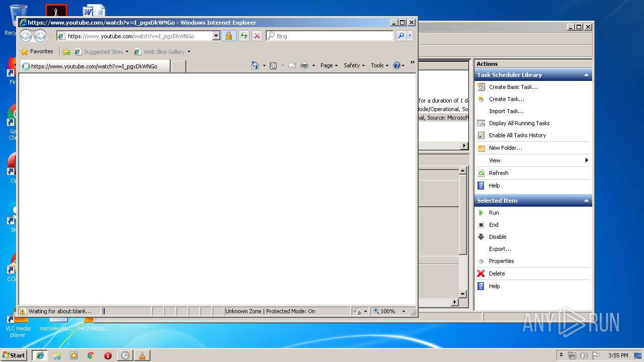
Task: Click the Task Scheduler horizontal scroll right arrow
Action: click(455, 302)
